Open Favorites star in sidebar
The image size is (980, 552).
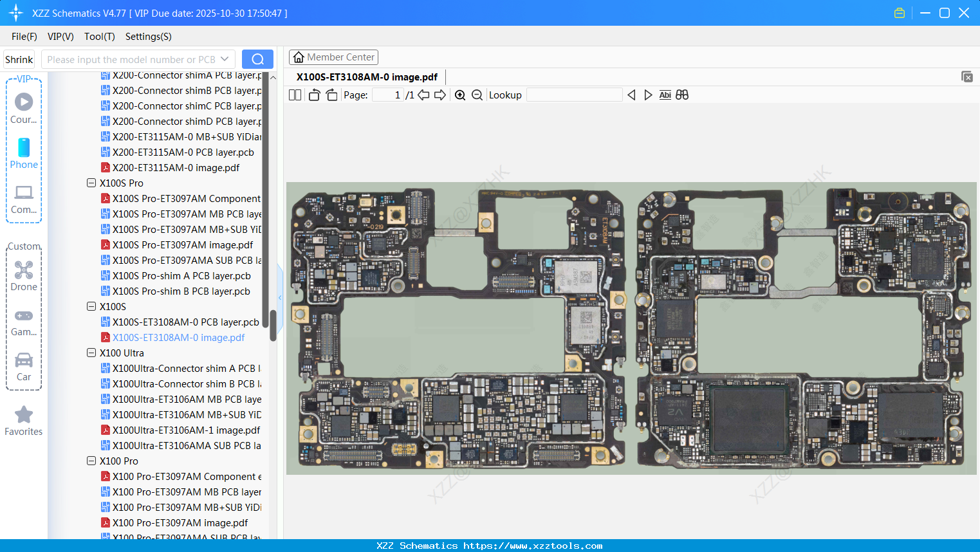pyautogui.click(x=24, y=421)
